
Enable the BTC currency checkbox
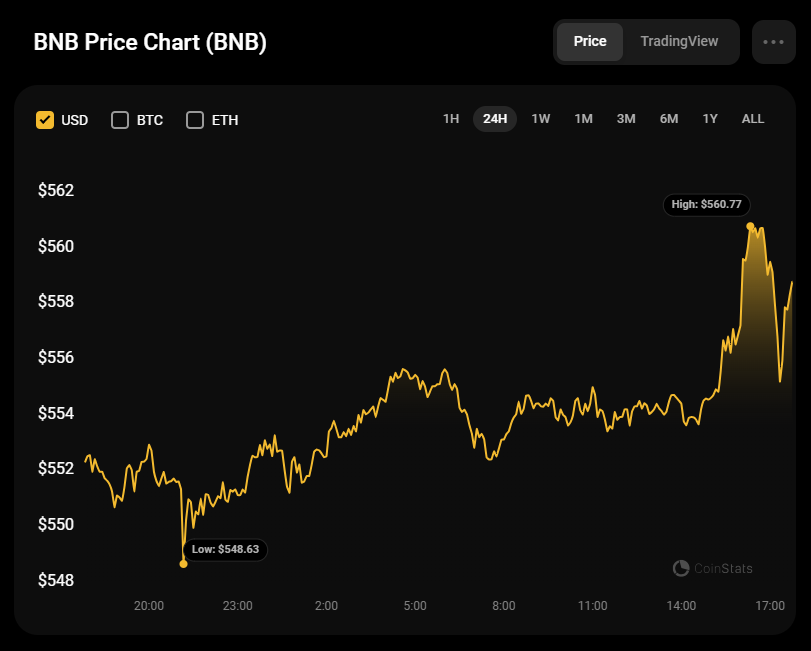(120, 120)
